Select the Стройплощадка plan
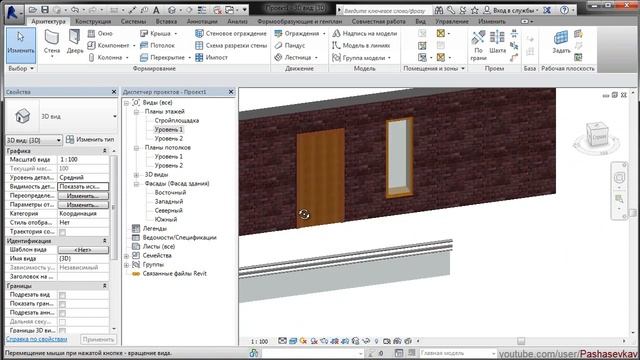Image resolution: width=640 pixels, height=360 pixels. pyautogui.click(x=177, y=121)
